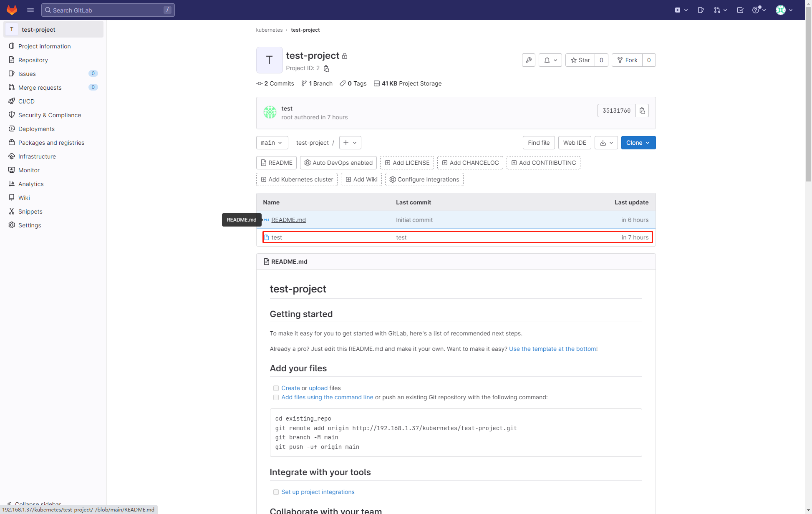The image size is (812, 514).
Task: Open project Settings in sidebar
Action: tap(30, 225)
